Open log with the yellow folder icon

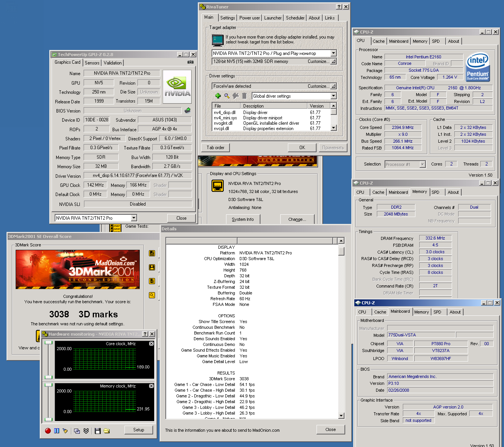[x=107, y=431]
